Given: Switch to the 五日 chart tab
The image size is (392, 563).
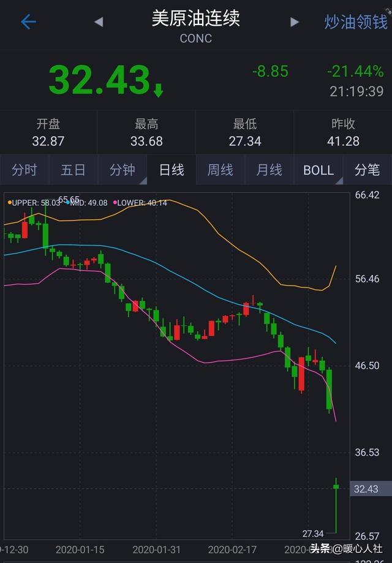Looking at the screenshot, I should click(73, 170).
